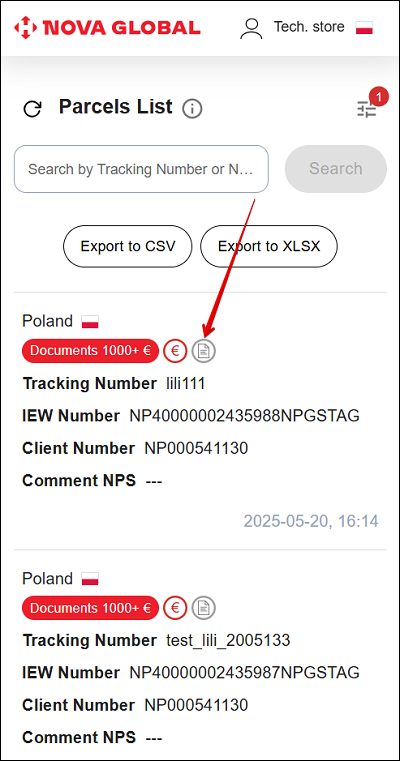Click the euro icon on lili111 parcel
Viewport: 400px width, 761px height.
[175, 351]
